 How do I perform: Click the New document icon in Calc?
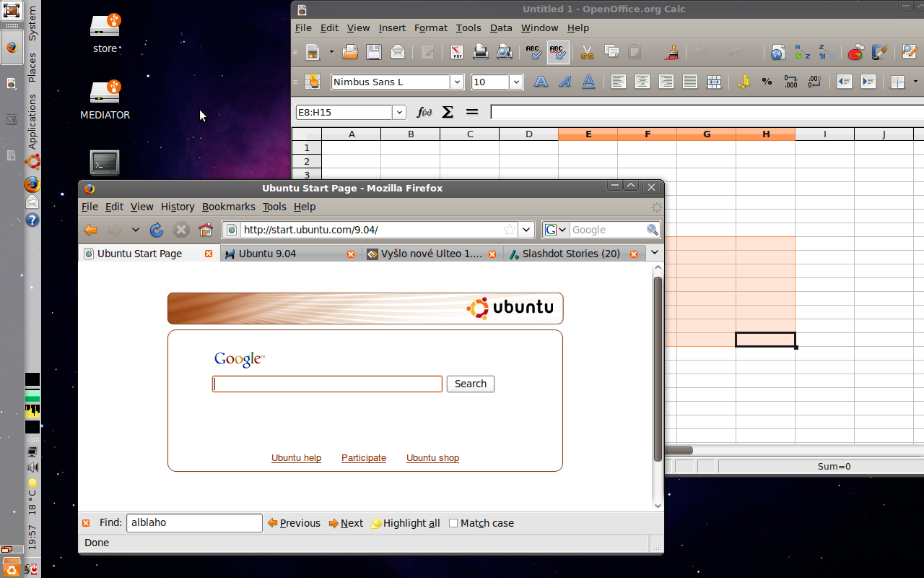[313, 52]
